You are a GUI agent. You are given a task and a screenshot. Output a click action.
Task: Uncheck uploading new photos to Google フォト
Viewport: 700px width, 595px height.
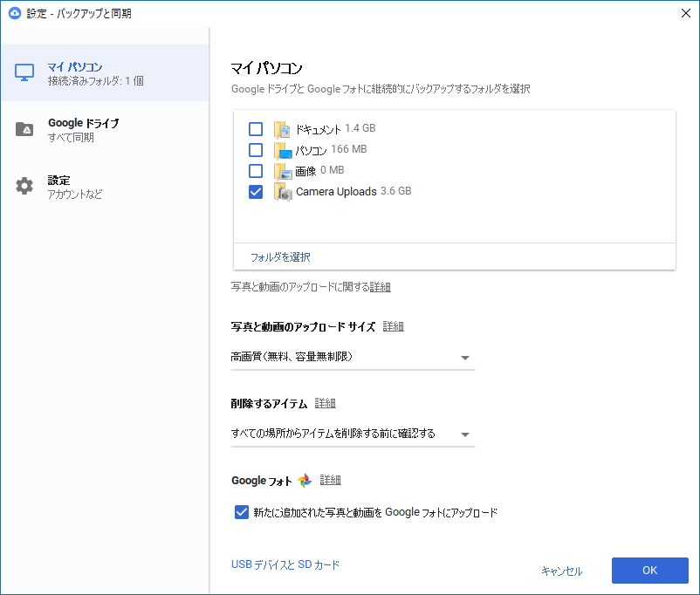[241, 512]
